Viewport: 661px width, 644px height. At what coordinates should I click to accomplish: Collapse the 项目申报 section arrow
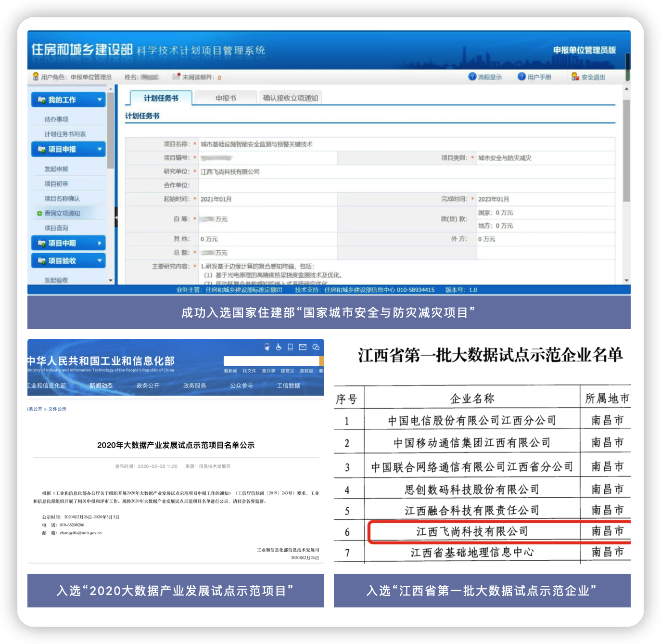(x=100, y=150)
